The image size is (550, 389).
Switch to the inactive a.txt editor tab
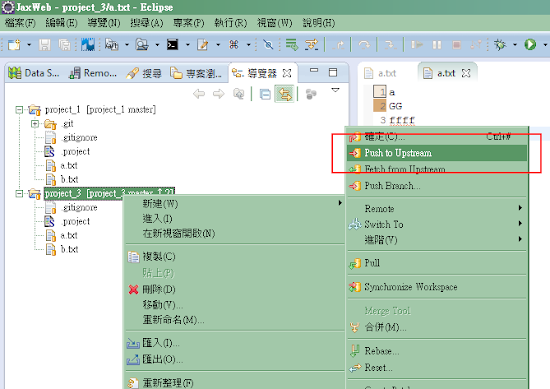[x=381, y=73]
